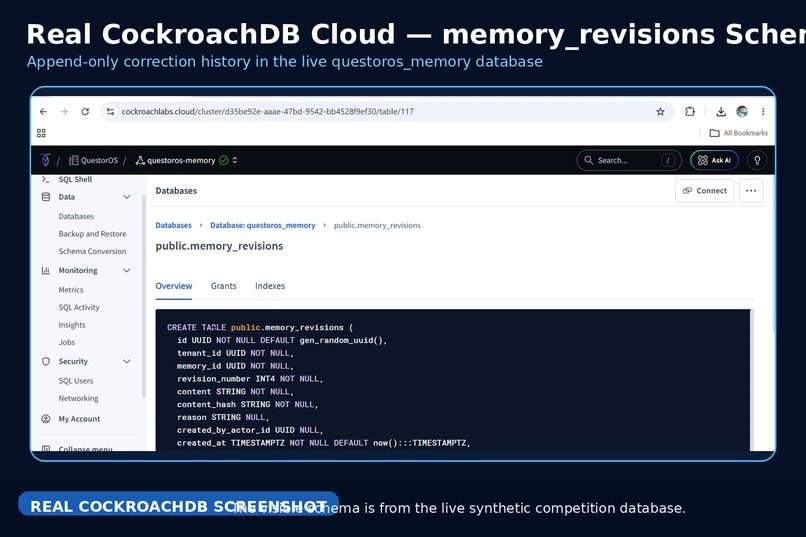806x537 pixels.
Task: Click the public.memory_revisions heading
Action: click(x=219, y=246)
